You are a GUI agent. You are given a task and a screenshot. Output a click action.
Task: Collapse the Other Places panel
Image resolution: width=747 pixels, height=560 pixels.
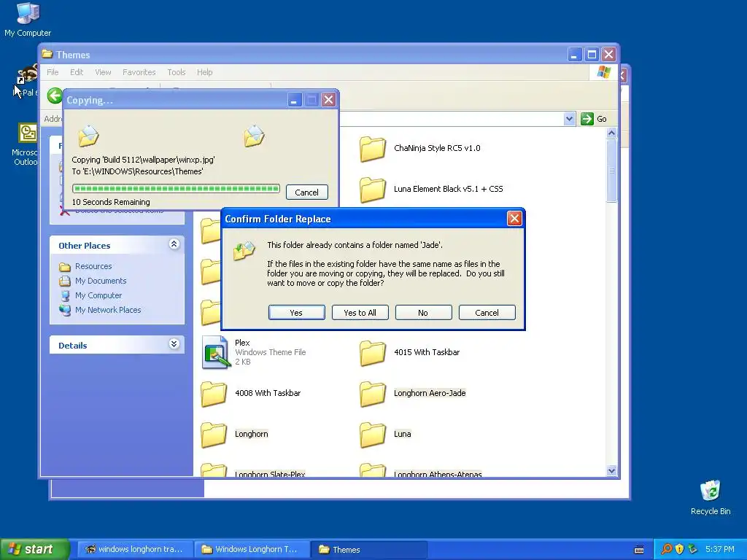pyautogui.click(x=174, y=244)
